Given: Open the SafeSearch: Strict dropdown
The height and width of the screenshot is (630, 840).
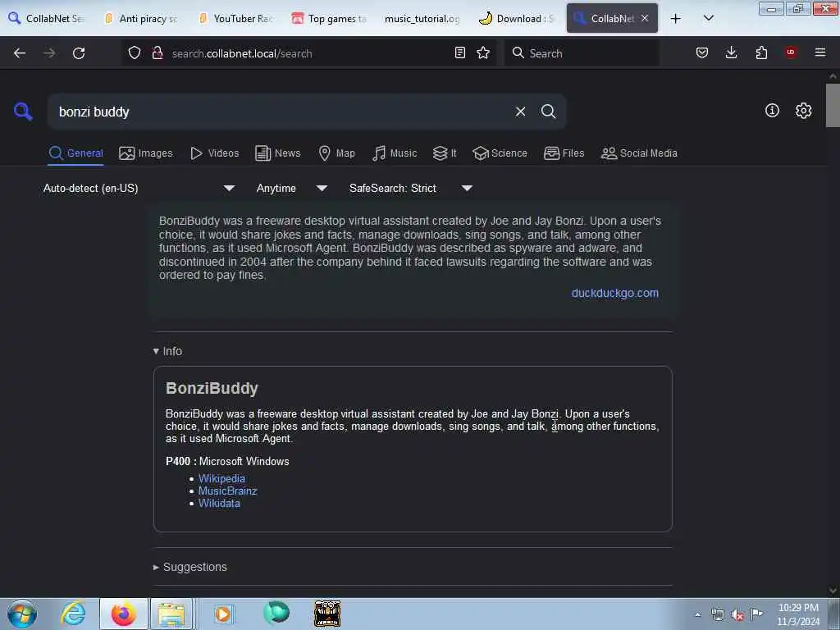Looking at the screenshot, I should click(x=411, y=188).
